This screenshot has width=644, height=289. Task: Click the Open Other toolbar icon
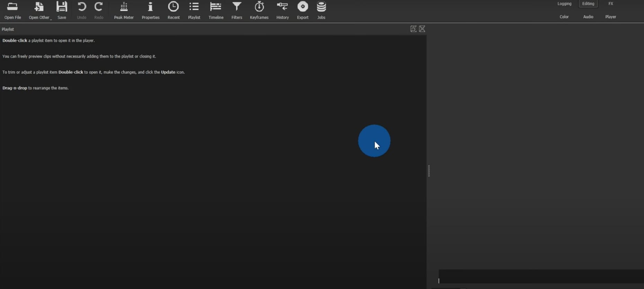(39, 10)
